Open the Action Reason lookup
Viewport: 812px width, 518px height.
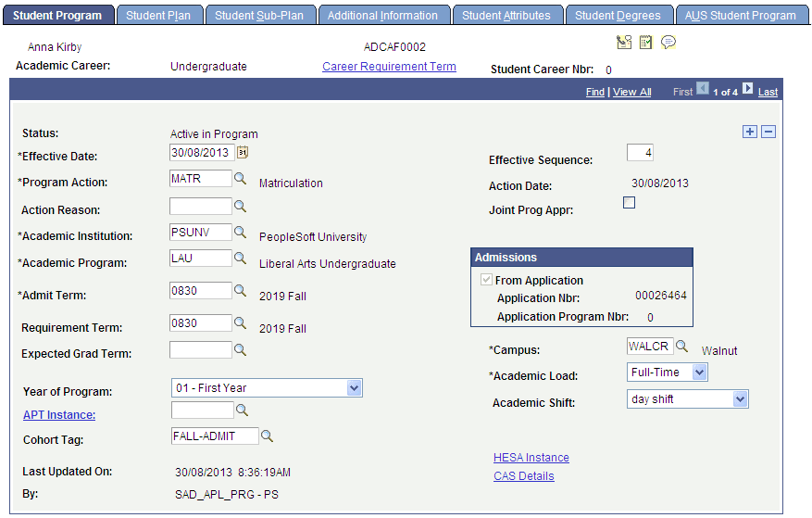tap(240, 206)
